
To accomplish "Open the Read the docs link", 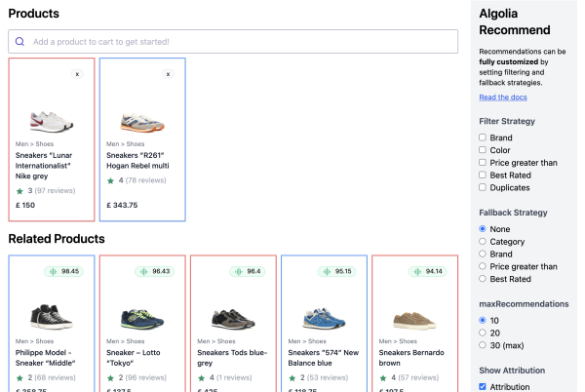I will (503, 97).
